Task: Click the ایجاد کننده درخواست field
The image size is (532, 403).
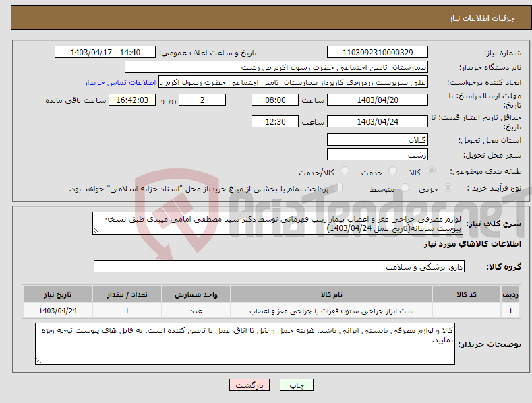Action: pos(293,82)
